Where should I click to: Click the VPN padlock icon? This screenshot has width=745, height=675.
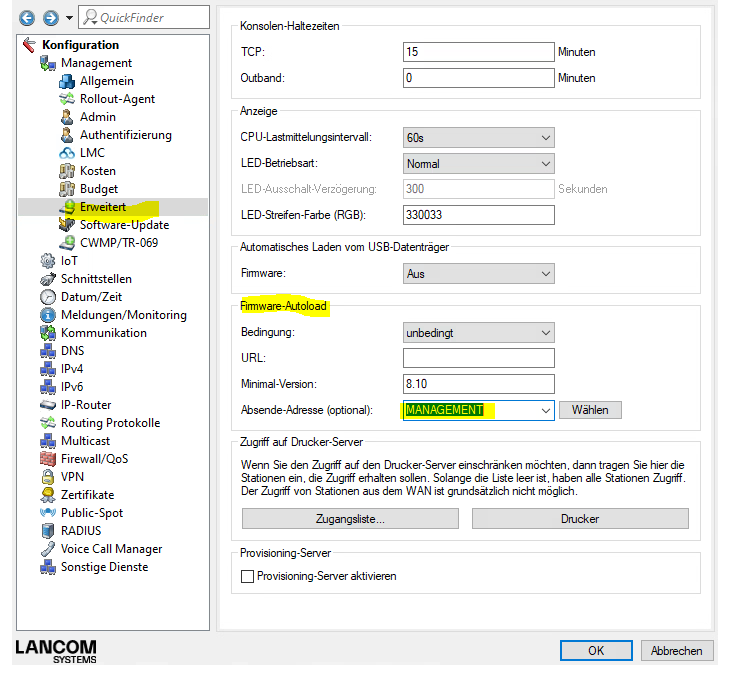[x=47, y=477]
